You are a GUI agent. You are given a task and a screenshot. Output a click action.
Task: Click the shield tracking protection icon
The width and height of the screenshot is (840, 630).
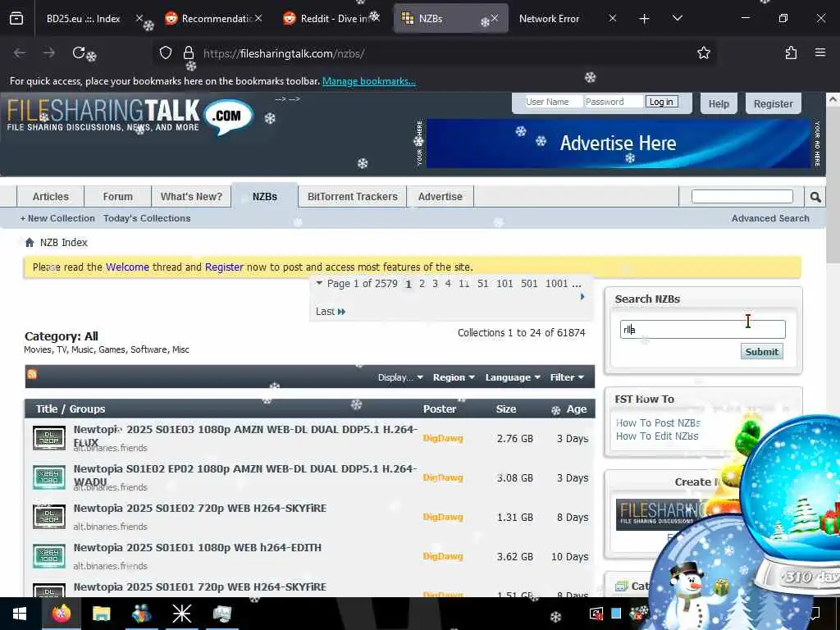166,53
